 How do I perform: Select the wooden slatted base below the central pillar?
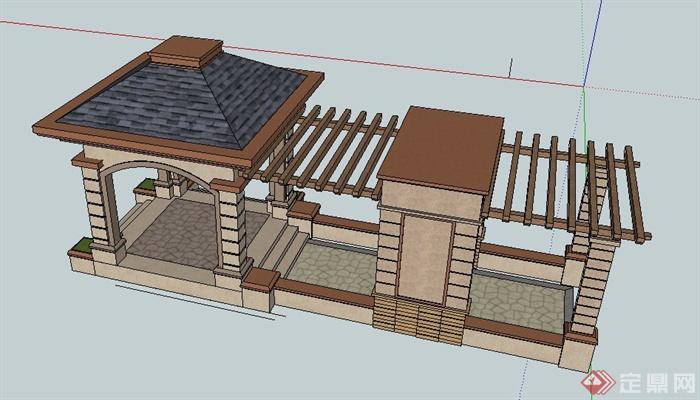click(x=417, y=319)
